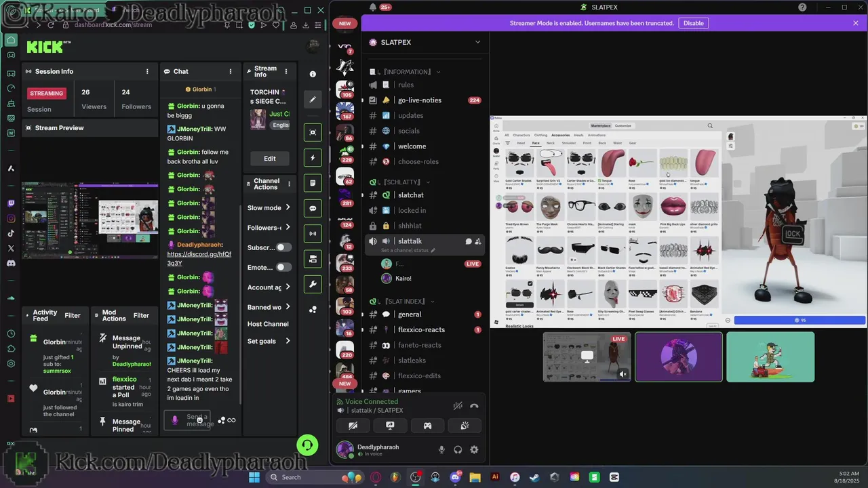Click the pencil edit icon in Kick toolbar
The width and height of the screenshot is (868, 488).
[313, 99]
